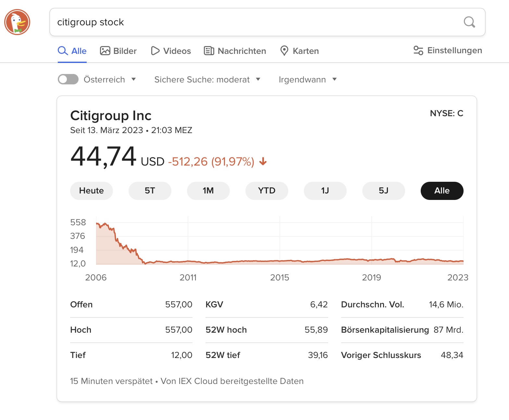
Task: Click the DuckDuckGo logo
Action: (17, 22)
